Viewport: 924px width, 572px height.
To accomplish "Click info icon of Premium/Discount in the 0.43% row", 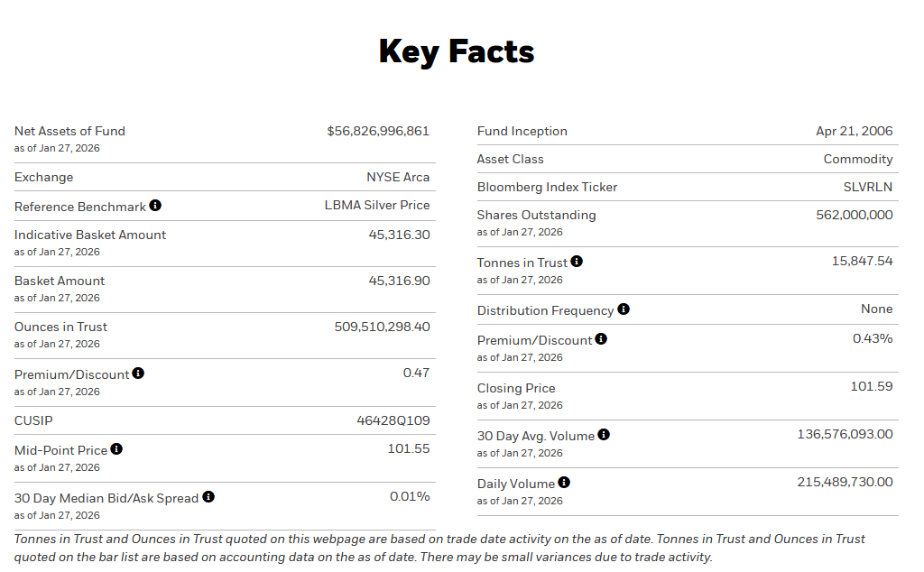I will (601, 338).
